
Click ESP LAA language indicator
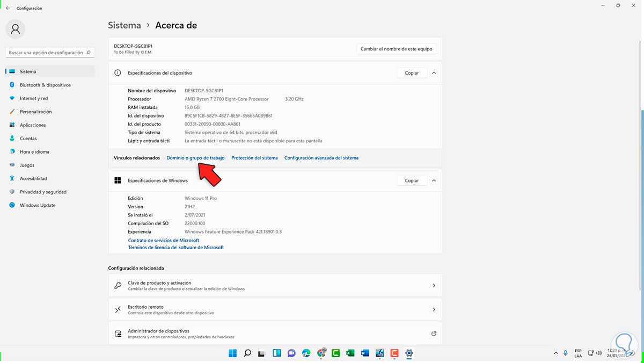coord(578,353)
